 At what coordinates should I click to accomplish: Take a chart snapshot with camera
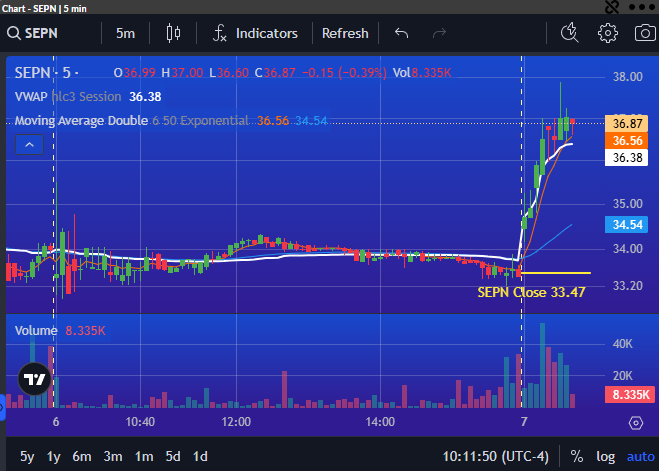pos(645,33)
